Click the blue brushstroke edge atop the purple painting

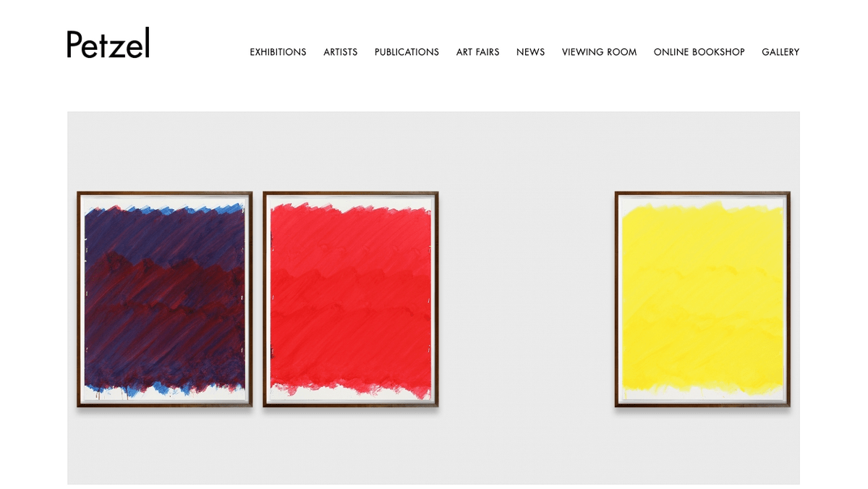click(165, 210)
